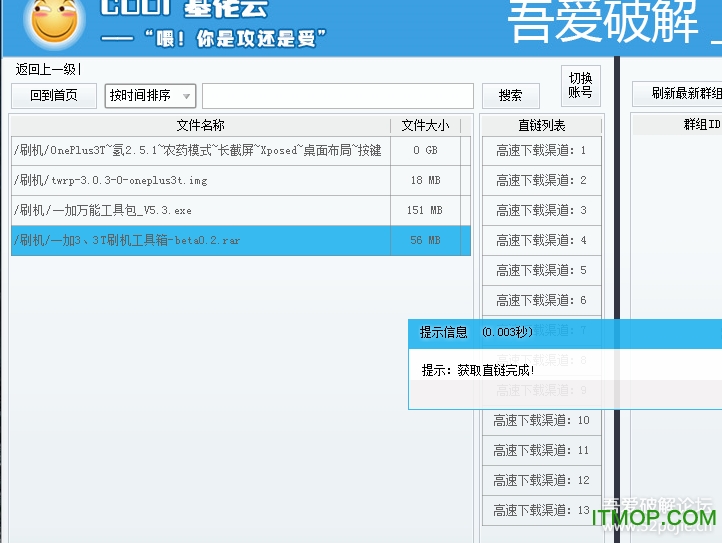
Task: Open the 按时间排序 sort dropdown
Action: pos(151,95)
